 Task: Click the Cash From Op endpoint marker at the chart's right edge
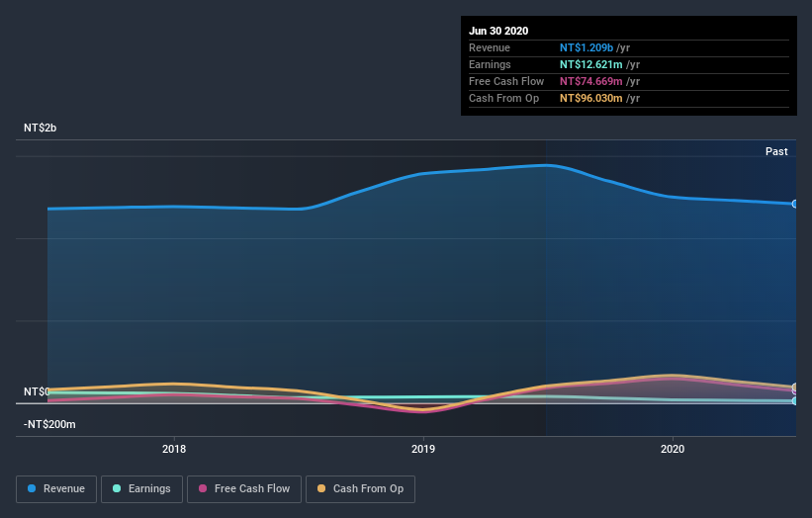(795, 388)
